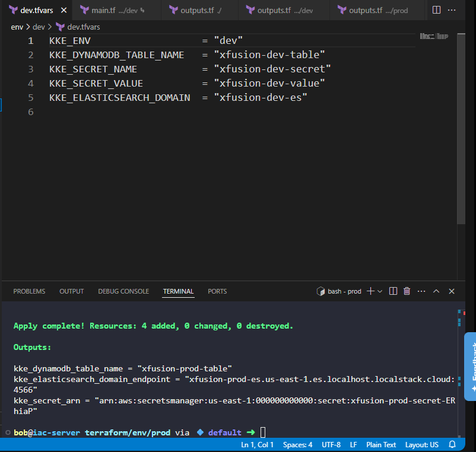Viewport: 476px width, 452px height.
Task: Open the PORTS panel tab
Action: coord(217,291)
